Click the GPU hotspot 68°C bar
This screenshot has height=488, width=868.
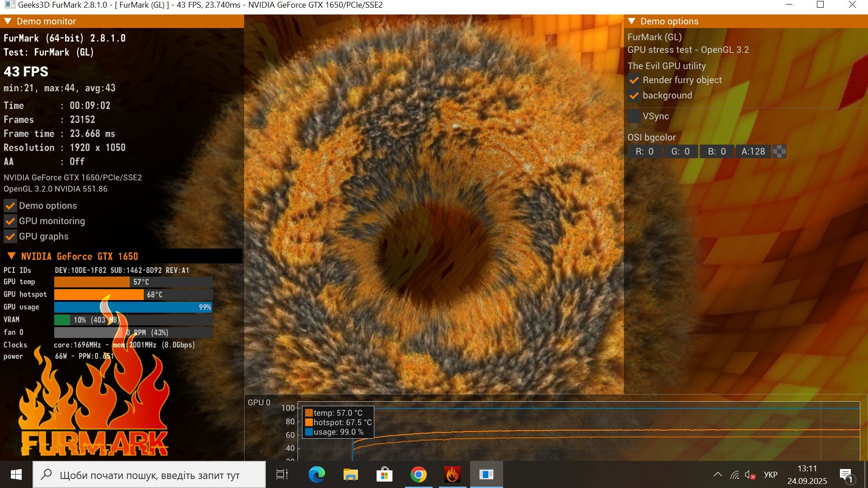(133, 295)
